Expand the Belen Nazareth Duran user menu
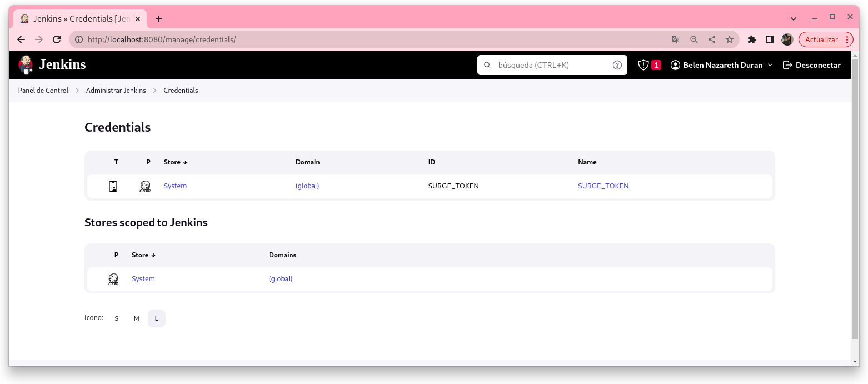 click(721, 65)
